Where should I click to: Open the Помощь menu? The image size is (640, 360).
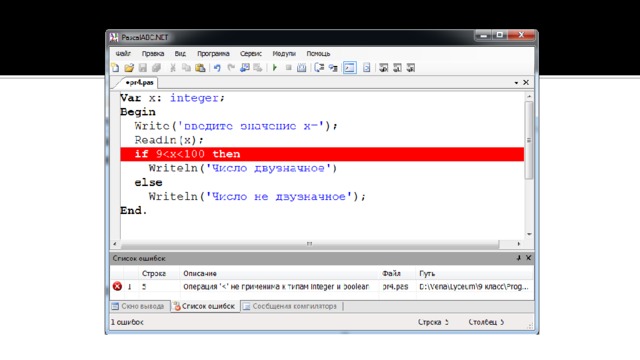coord(318,53)
